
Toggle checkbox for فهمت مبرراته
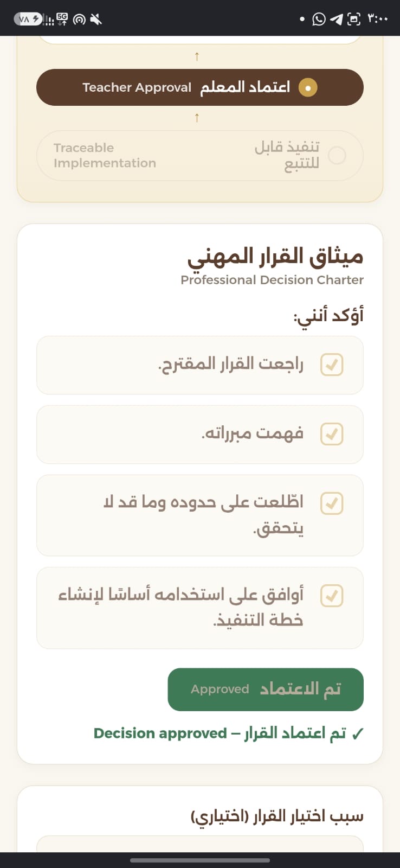332,434
